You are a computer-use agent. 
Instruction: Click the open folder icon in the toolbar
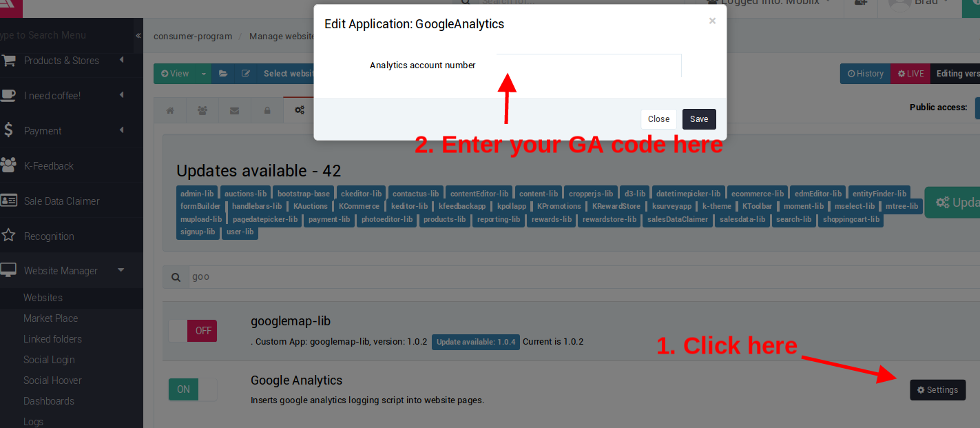pos(223,74)
